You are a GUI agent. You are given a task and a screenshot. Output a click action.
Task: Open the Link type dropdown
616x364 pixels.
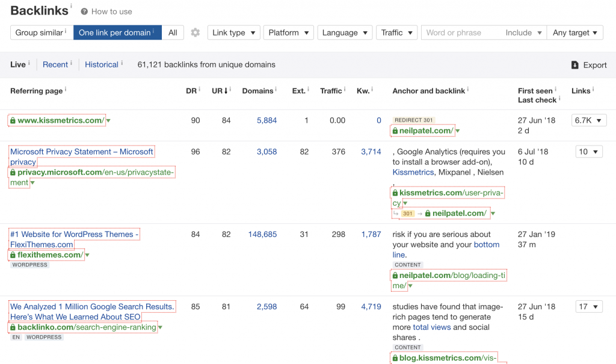point(233,32)
